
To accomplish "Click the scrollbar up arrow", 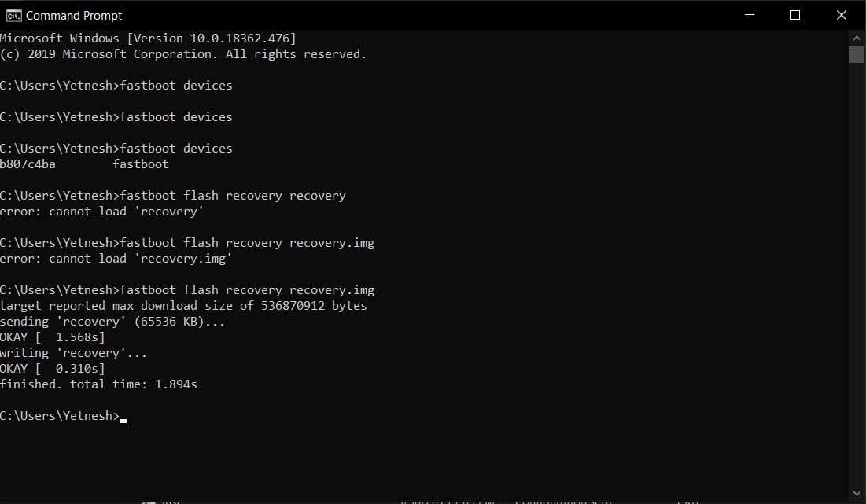I will click(857, 38).
